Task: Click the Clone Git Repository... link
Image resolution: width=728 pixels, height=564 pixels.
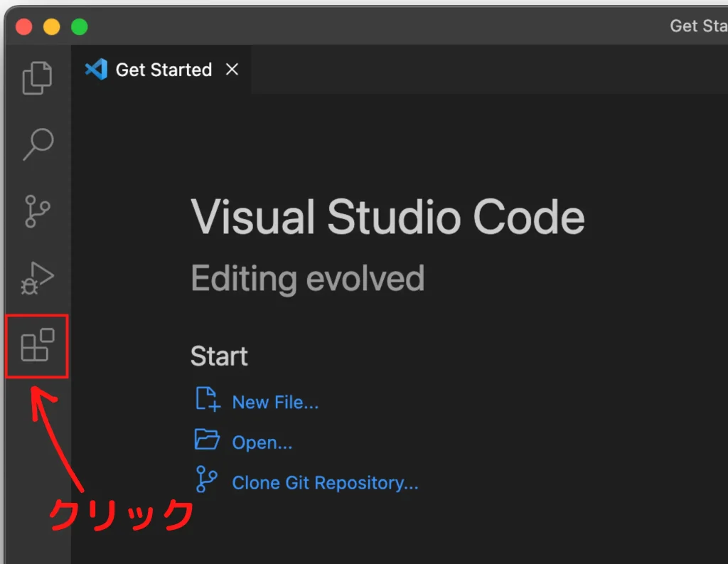Action: tap(325, 483)
